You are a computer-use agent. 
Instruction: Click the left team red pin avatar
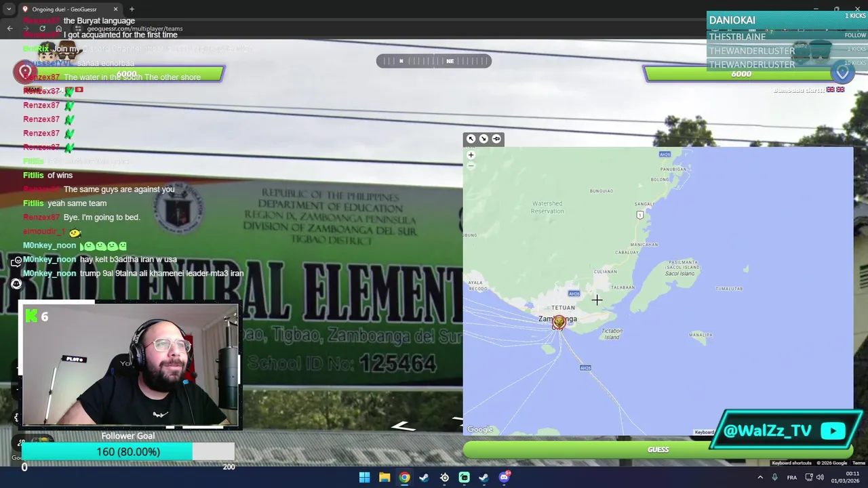coord(26,71)
